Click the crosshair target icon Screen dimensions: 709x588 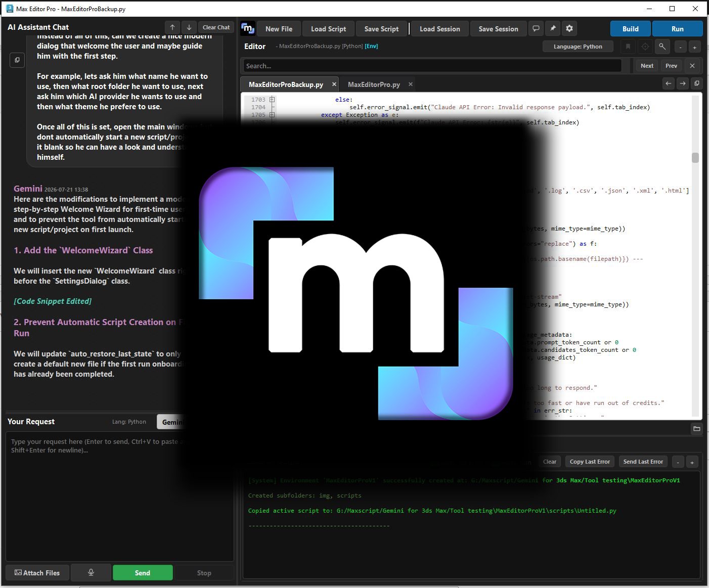645,47
